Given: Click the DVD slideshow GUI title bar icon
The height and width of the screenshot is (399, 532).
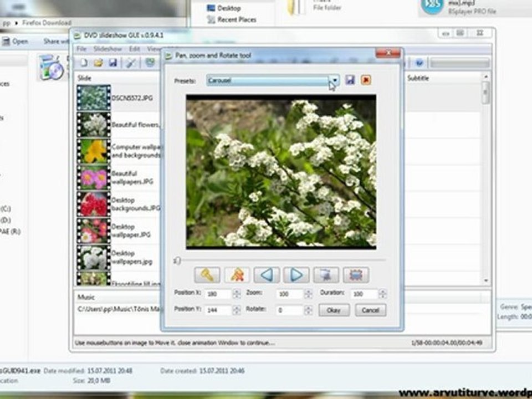Looking at the screenshot, I should click(78, 35).
